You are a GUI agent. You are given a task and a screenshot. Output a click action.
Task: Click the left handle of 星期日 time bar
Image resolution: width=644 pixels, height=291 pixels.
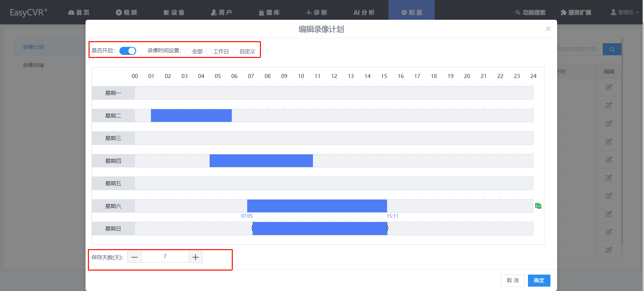[253, 228]
